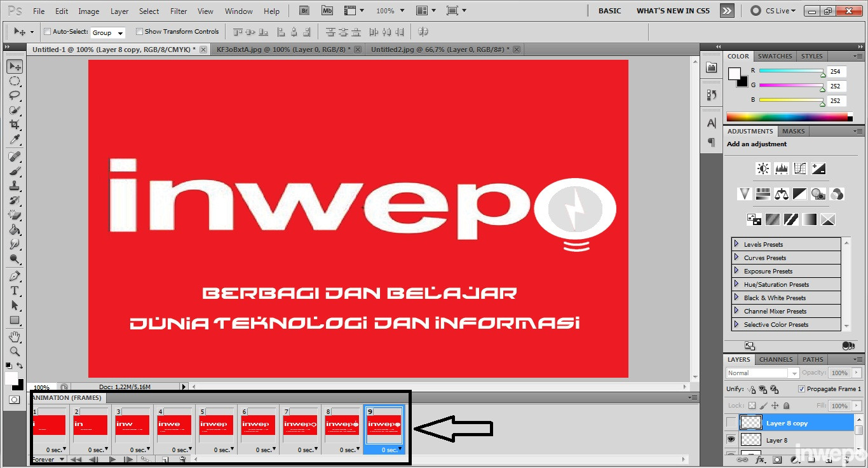Toggle visibility of Layer 8
868x468 pixels.
point(731,439)
